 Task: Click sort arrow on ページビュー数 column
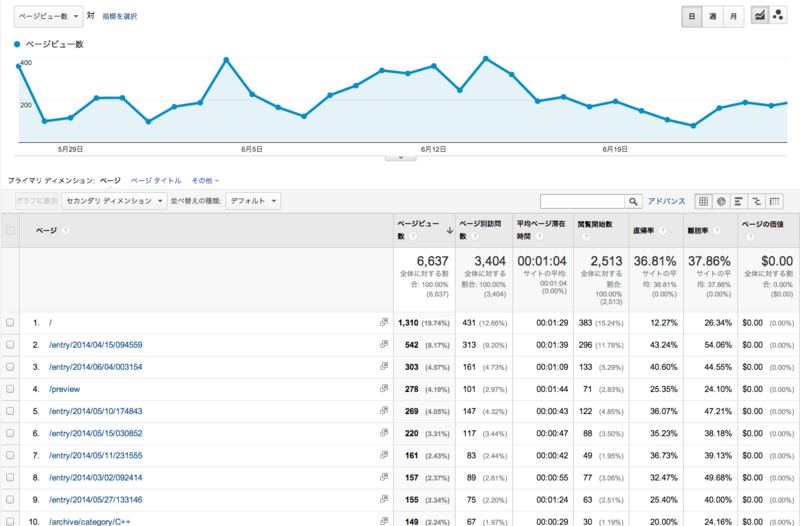tap(449, 231)
